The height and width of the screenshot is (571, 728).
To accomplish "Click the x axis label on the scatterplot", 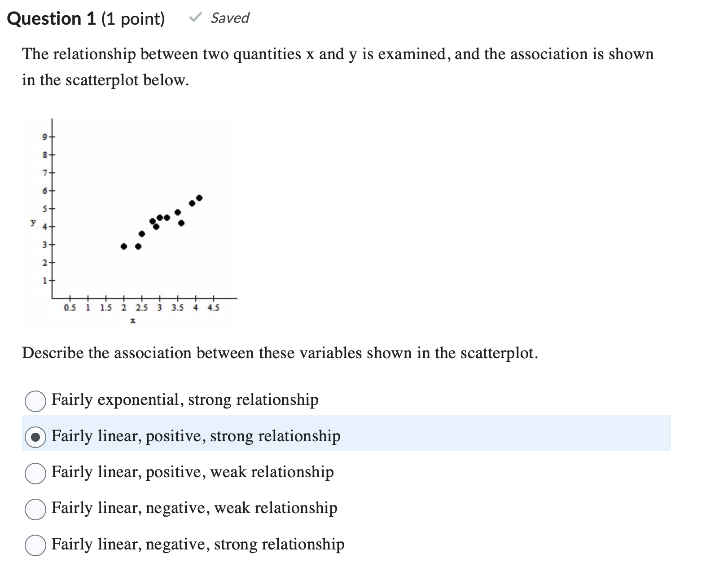I will coord(133,320).
